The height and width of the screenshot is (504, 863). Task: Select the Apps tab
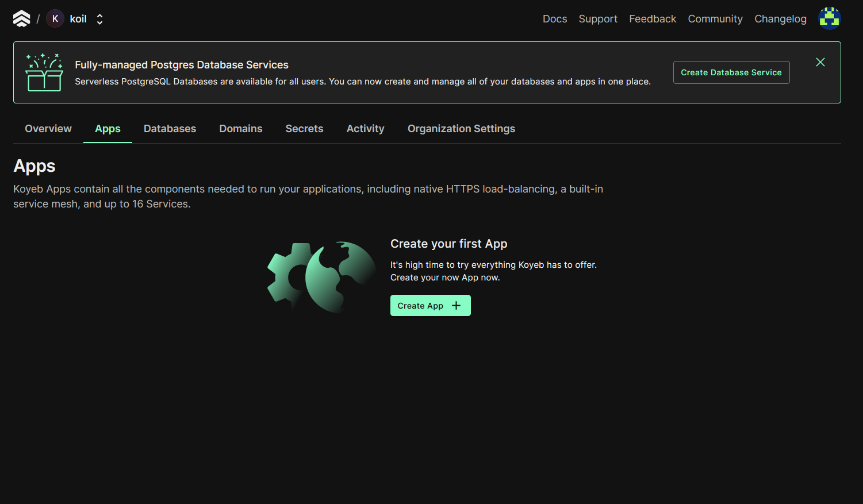click(x=108, y=129)
